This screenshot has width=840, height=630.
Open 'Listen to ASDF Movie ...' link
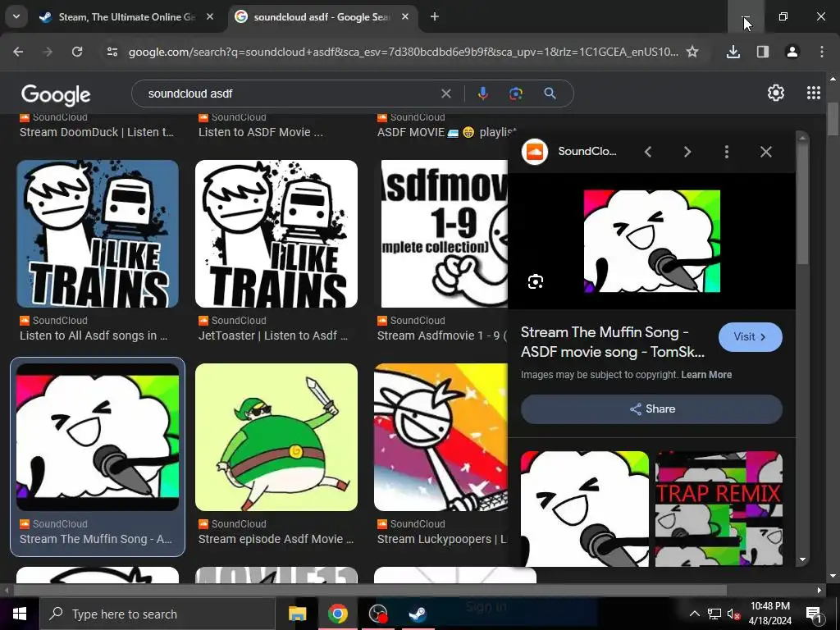(x=260, y=132)
